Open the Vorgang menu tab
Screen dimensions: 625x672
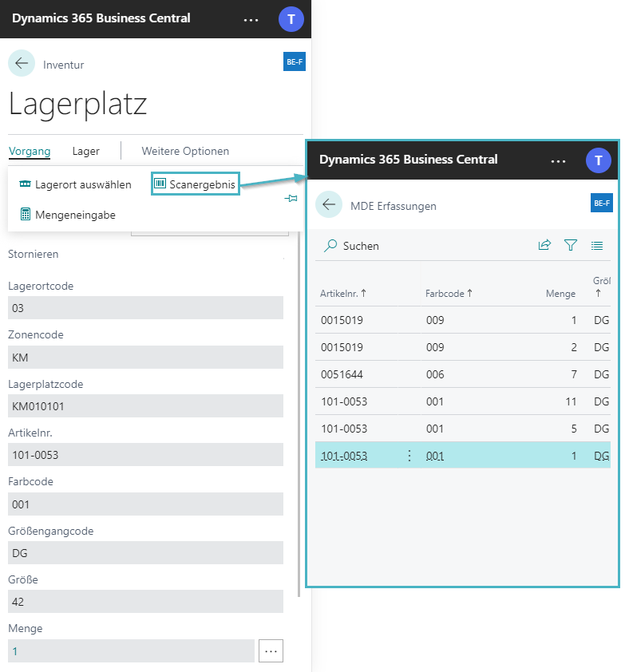coord(30,151)
